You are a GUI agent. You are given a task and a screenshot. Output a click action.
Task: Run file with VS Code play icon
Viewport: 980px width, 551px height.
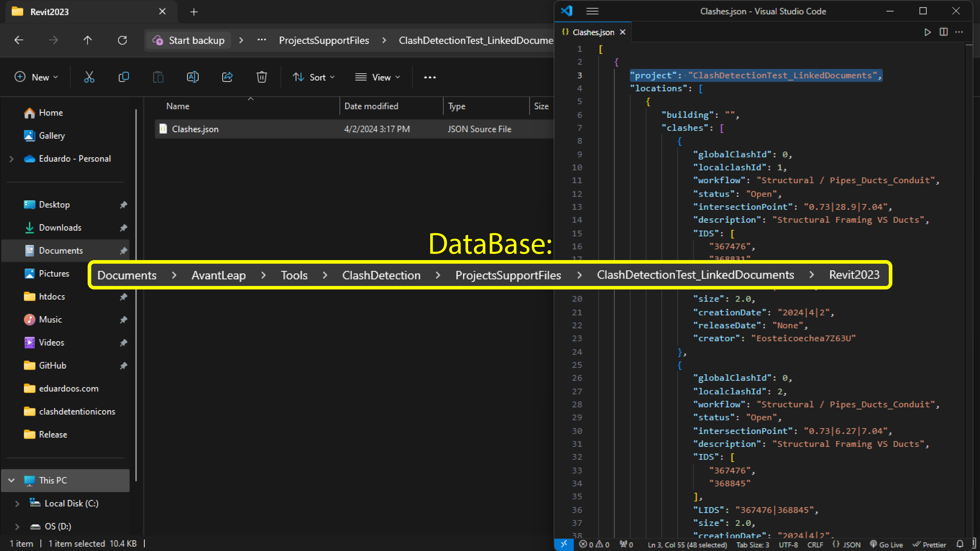click(928, 32)
